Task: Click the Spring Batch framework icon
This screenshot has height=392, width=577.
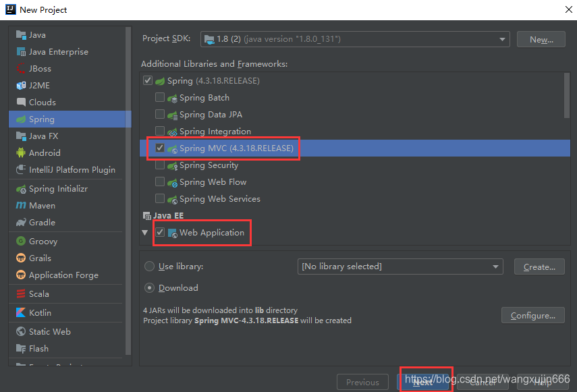Action: coord(172,99)
